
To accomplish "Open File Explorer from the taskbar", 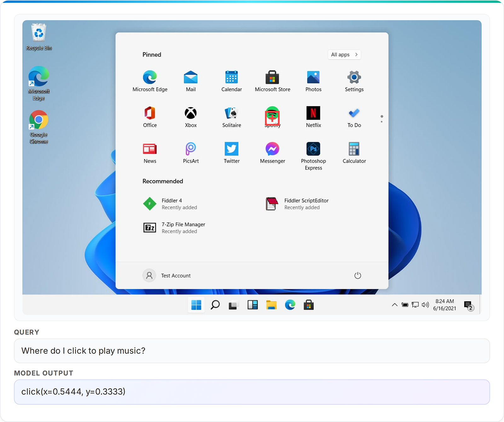I will click(272, 305).
